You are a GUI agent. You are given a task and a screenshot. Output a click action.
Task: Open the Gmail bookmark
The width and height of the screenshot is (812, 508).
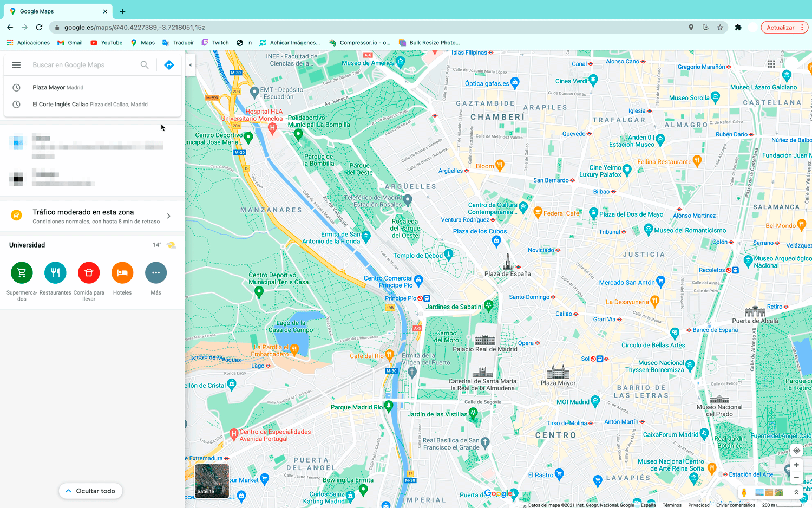tap(70, 43)
